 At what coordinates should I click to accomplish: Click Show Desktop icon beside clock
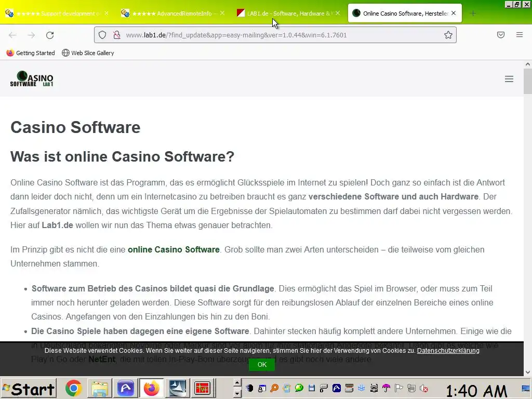click(x=526, y=389)
